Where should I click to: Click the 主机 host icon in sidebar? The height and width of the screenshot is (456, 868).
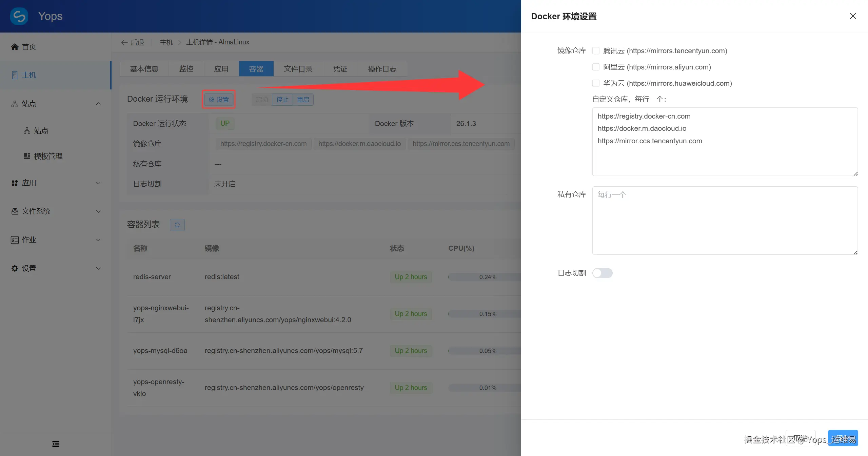click(15, 75)
